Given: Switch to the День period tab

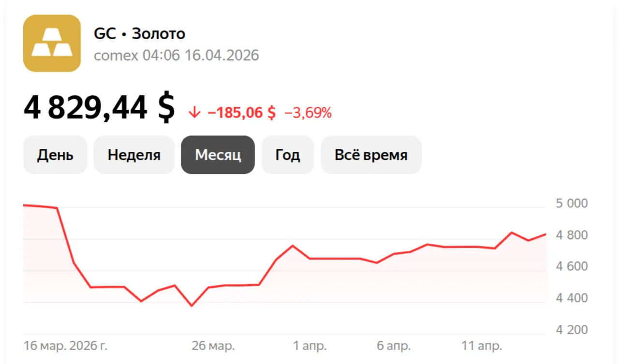Looking at the screenshot, I should pos(55,155).
